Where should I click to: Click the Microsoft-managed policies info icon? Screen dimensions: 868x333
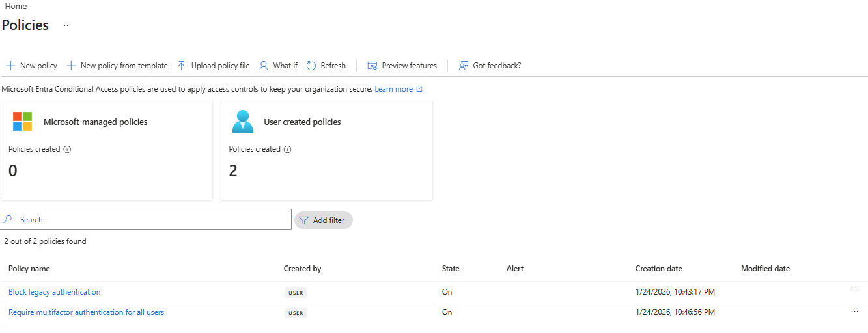click(x=67, y=149)
